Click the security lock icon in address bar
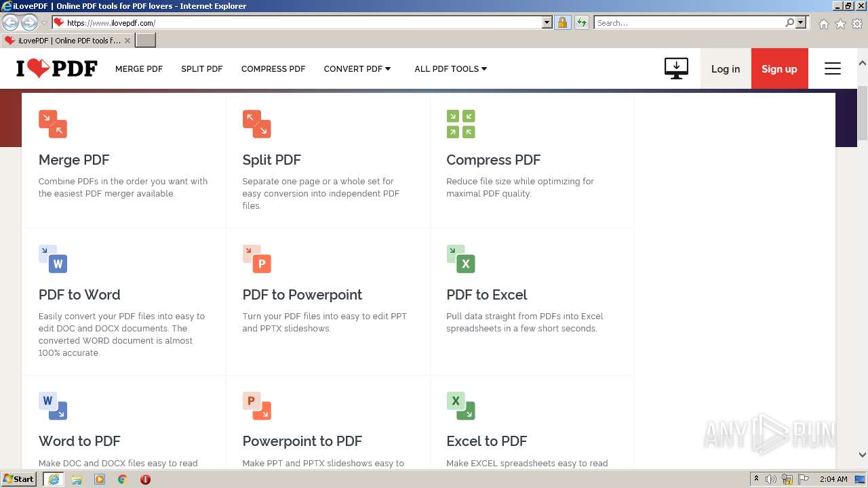Image resolution: width=868 pixels, height=488 pixels. pos(562,23)
